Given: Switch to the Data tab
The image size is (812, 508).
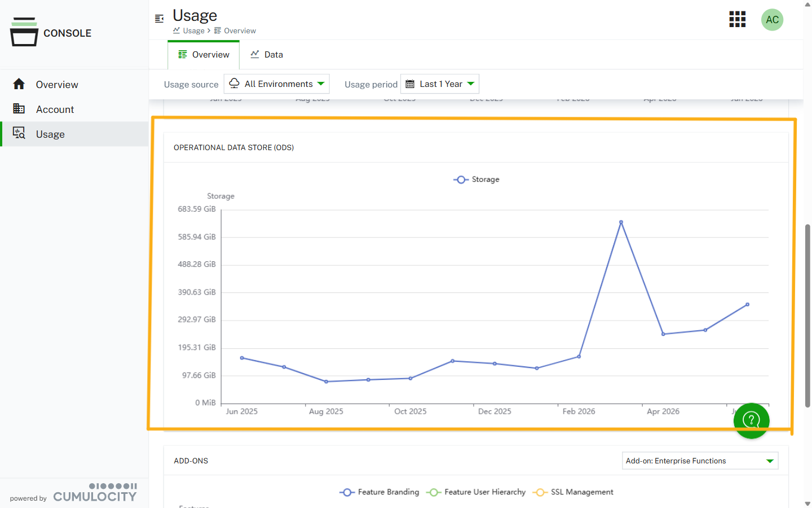Looking at the screenshot, I should click(267, 55).
